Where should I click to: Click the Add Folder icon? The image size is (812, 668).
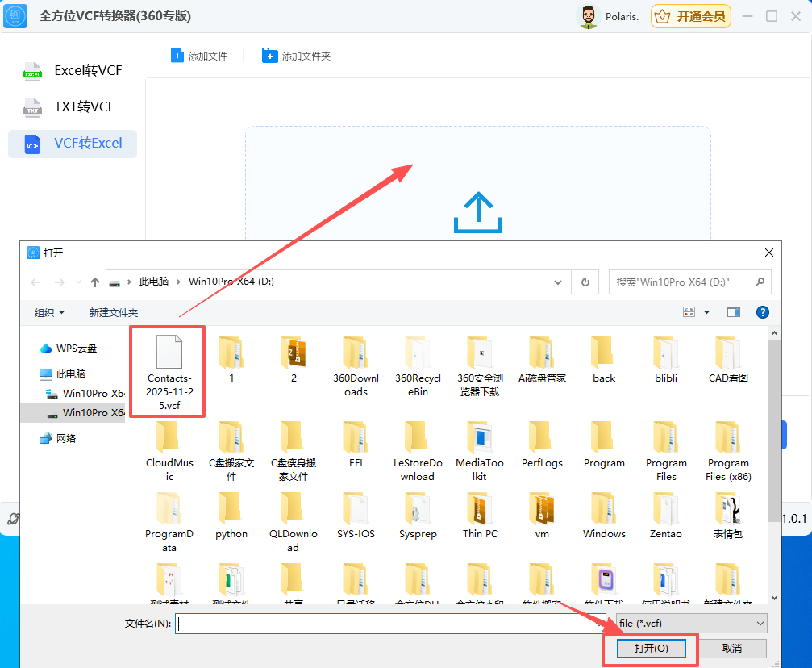269,56
